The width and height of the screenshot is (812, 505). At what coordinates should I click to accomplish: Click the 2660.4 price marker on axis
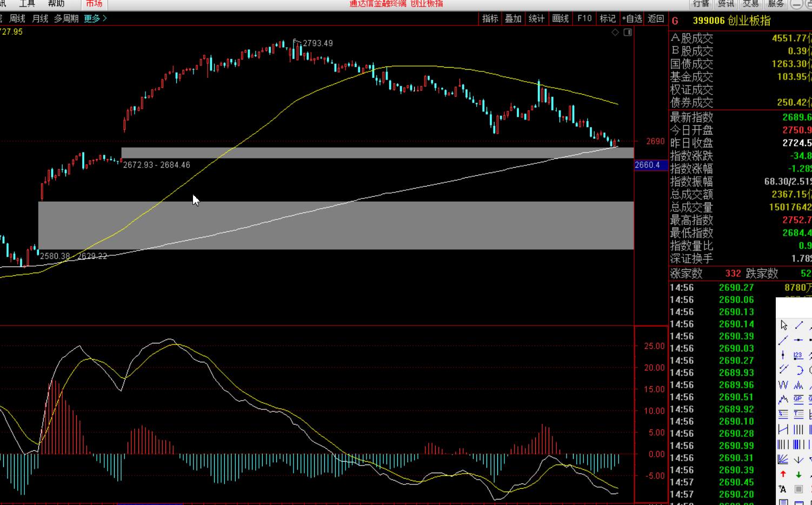click(x=648, y=165)
